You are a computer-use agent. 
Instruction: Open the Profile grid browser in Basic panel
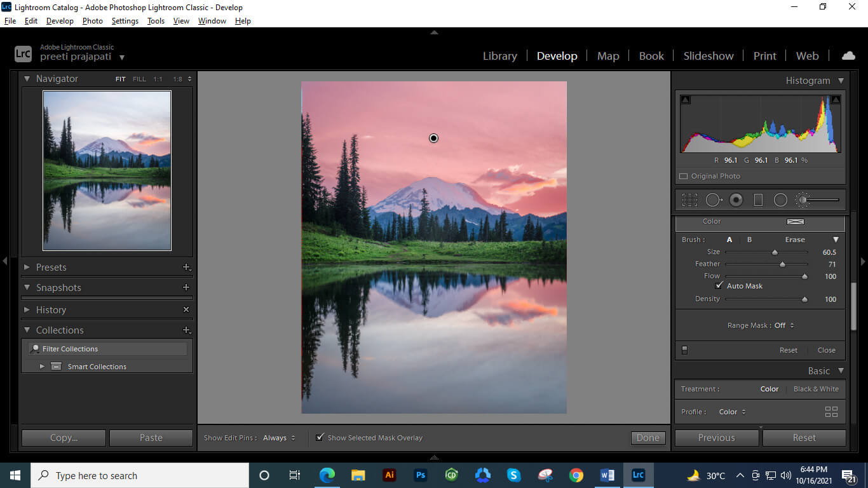click(x=831, y=412)
